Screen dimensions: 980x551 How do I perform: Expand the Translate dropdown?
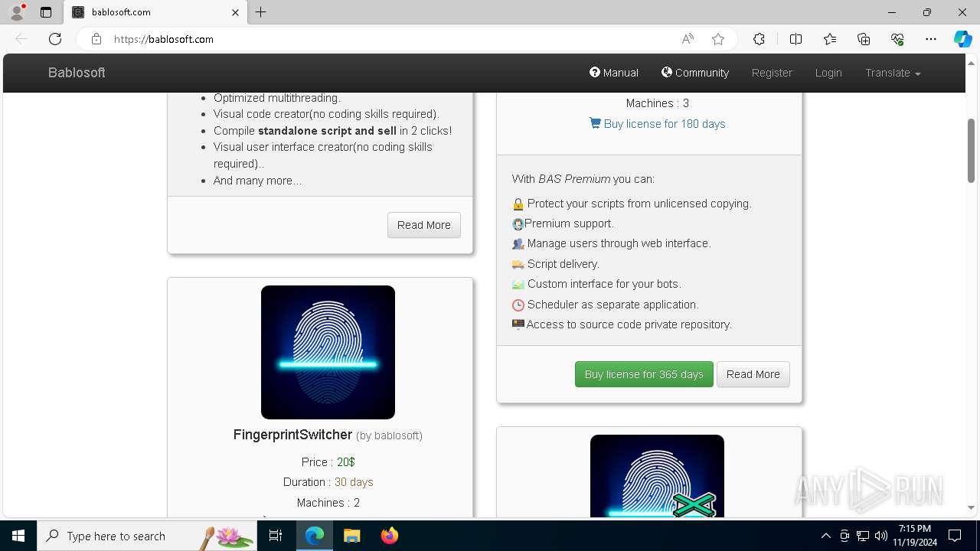pos(893,73)
